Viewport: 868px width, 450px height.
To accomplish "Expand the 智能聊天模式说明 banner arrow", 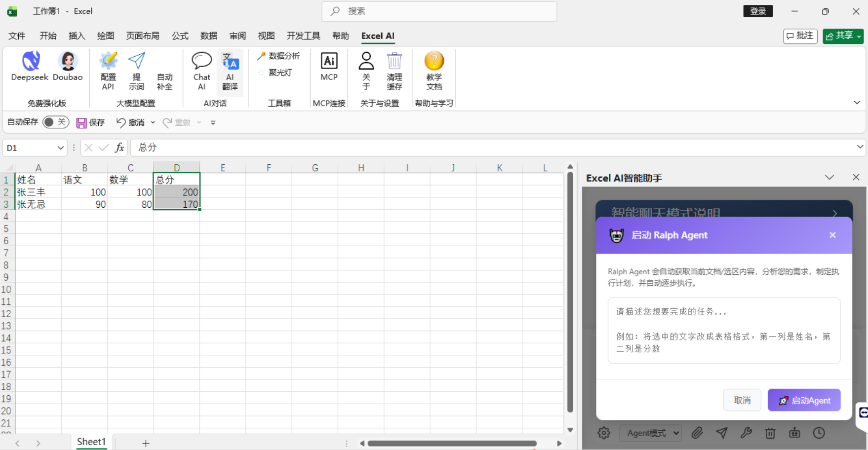I will tap(835, 213).
